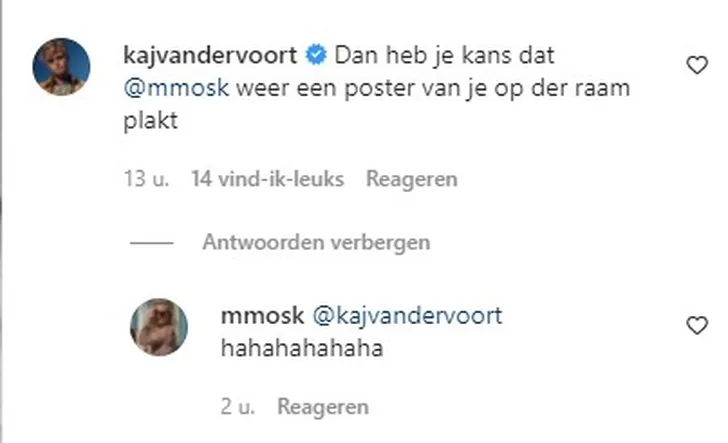Follow the @kajvandervoort mention in the reply
The height and width of the screenshot is (443, 728).
point(407,316)
